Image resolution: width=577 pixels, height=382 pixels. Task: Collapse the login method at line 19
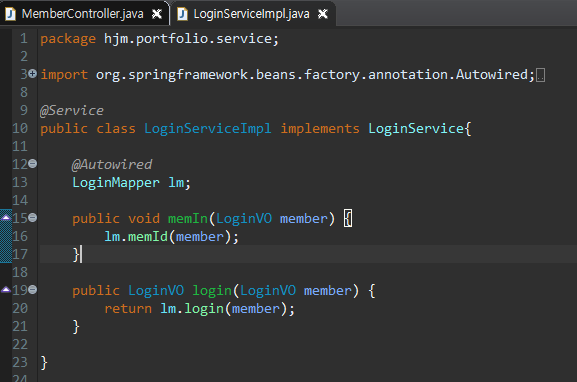point(32,290)
